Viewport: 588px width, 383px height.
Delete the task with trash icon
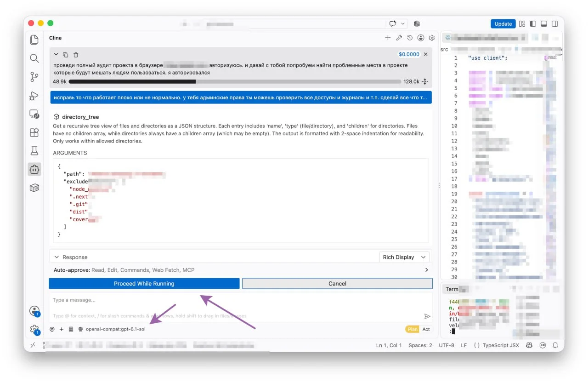[76, 54]
